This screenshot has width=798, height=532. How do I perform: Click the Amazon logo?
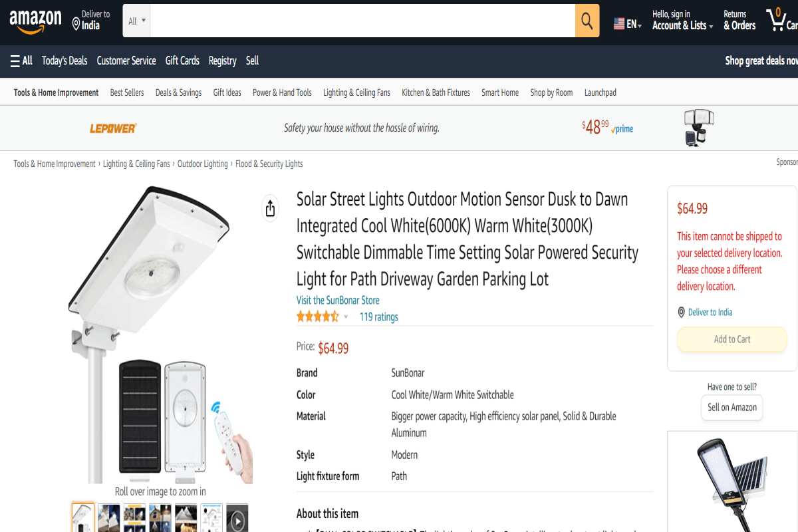[x=35, y=20]
